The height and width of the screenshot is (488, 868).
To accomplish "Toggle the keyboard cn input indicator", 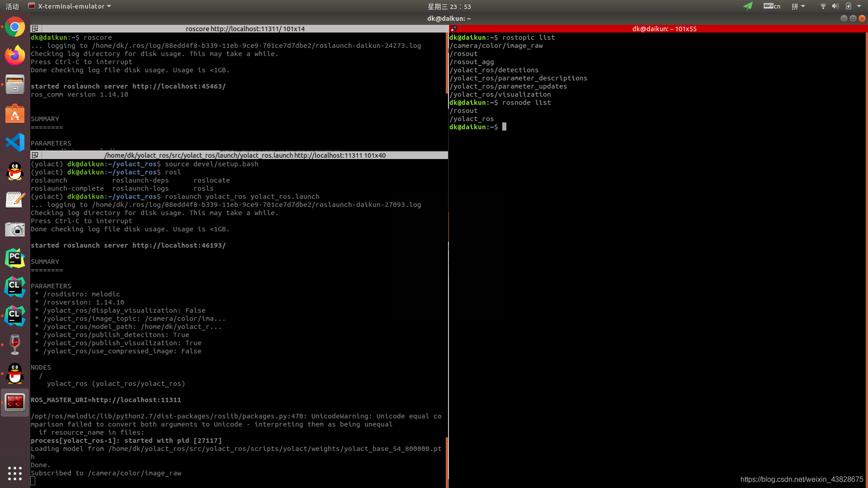I will tap(772, 6).
